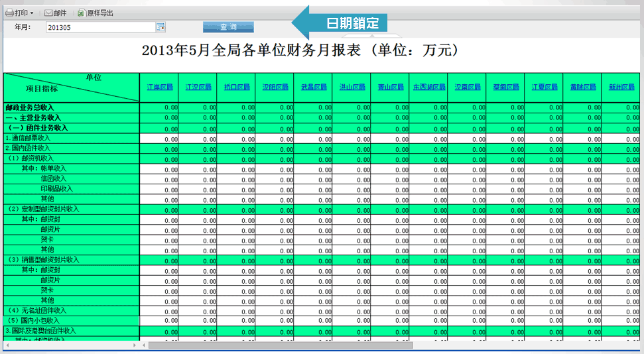Click the 年月 input field containing 201305
Image resolution: width=644 pixels, height=354 pixels.
pos(101,27)
